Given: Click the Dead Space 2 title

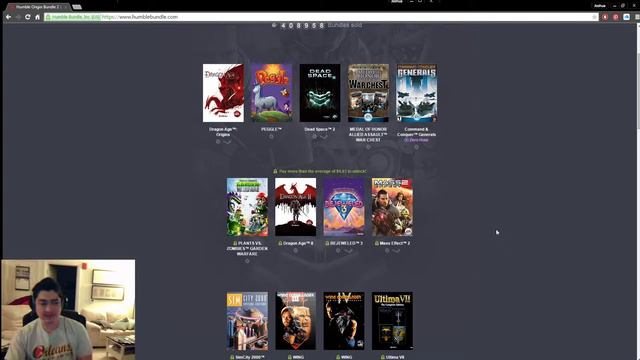Looking at the screenshot, I should click(x=320, y=129).
